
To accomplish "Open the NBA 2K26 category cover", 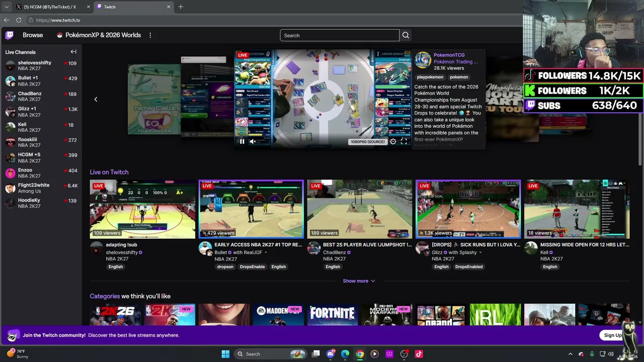I will pyautogui.click(x=116, y=315).
